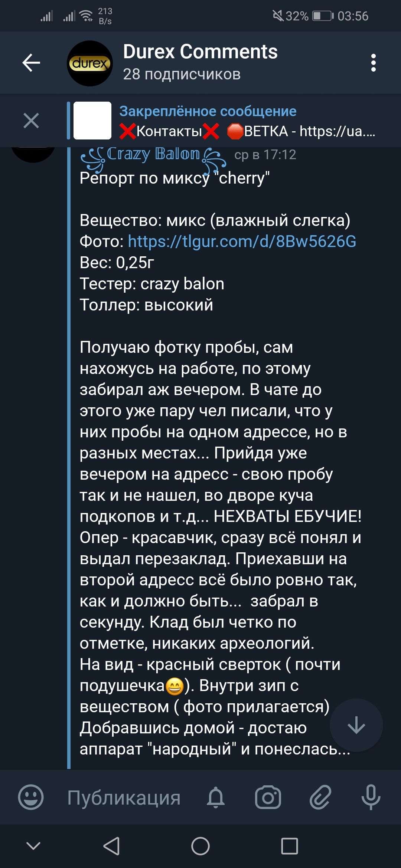
Task: Tap the back arrow in header
Action: point(31,62)
